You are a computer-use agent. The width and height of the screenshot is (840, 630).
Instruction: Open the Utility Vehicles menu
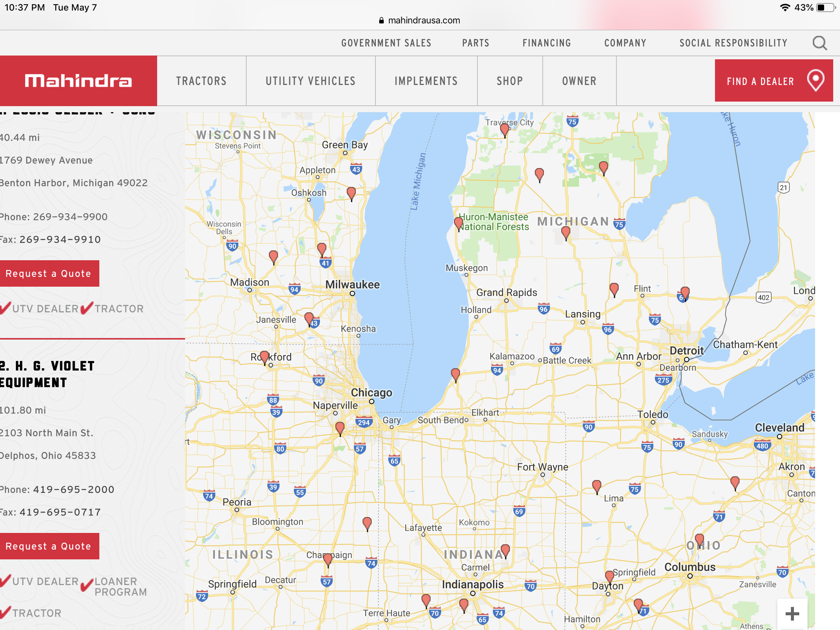pos(310,81)
